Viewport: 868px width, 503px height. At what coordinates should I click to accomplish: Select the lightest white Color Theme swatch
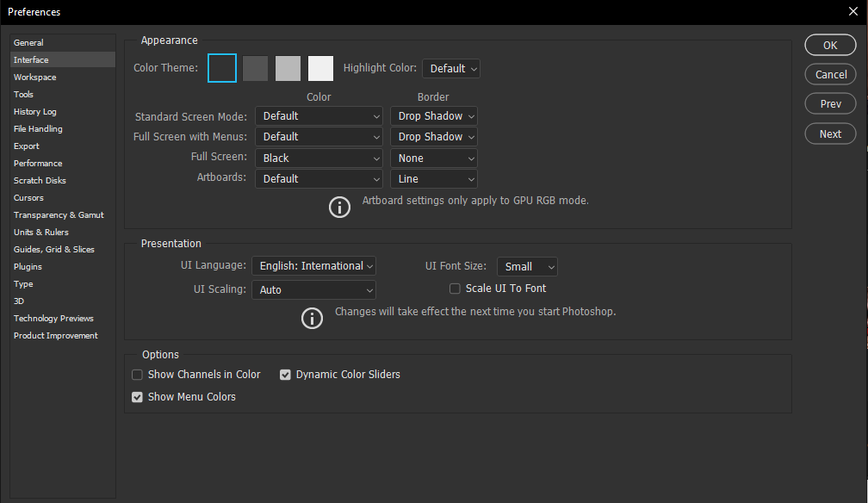(x=321, y=68)
